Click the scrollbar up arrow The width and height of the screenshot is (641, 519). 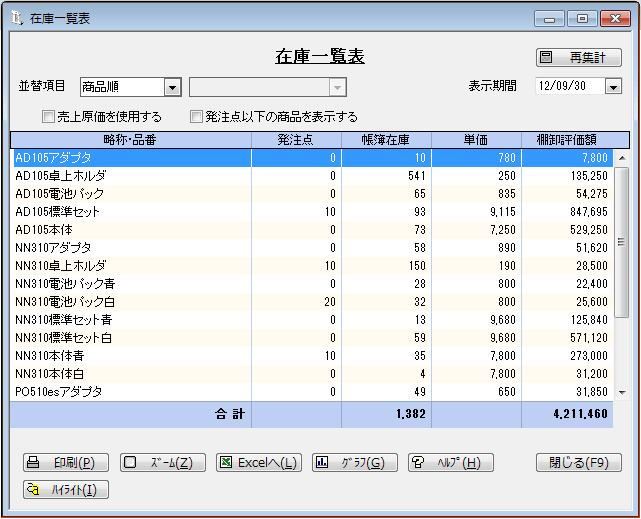622,158
